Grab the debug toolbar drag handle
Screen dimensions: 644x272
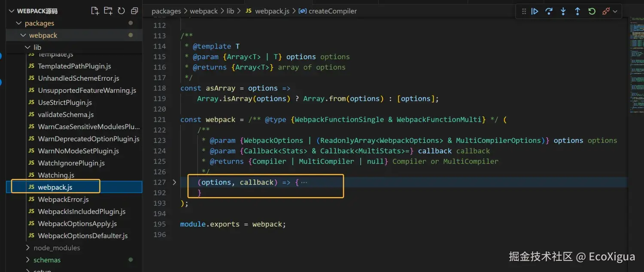coord(524,12)
